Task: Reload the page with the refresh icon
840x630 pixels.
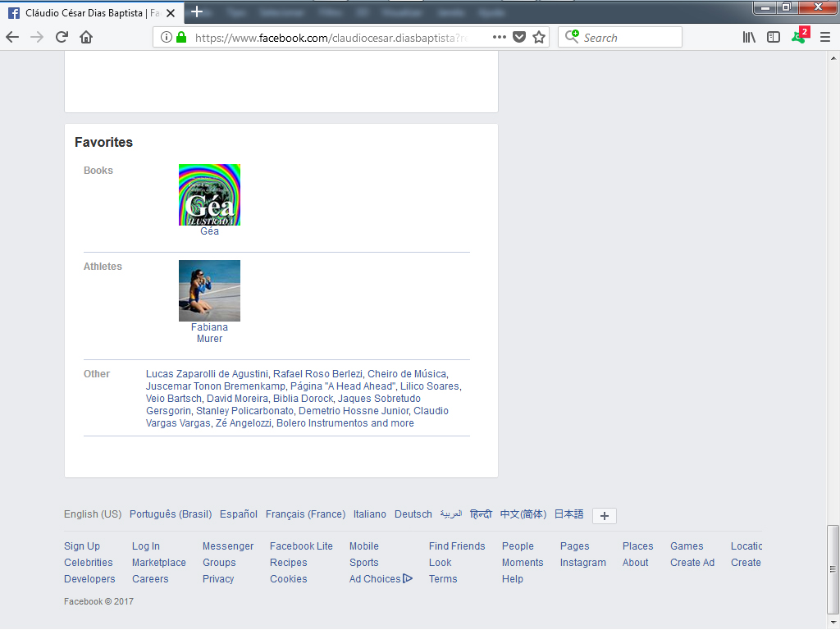Action: pyautogui.click(x=62, y=37)
